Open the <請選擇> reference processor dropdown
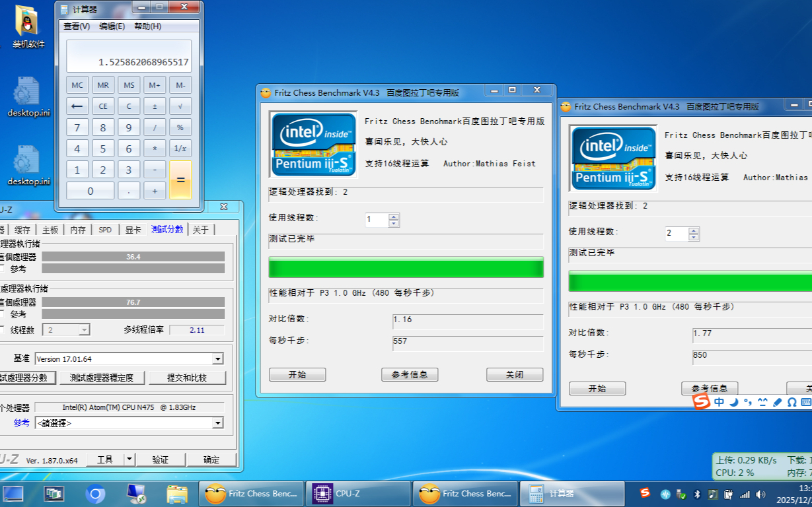The image size is (812, 507). pyautogui.click(x=217, y=423)
